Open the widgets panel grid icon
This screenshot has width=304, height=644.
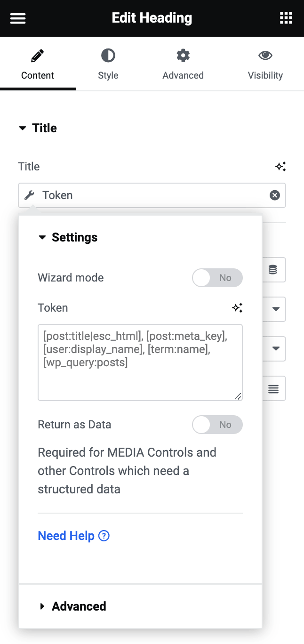pos(286,17)
